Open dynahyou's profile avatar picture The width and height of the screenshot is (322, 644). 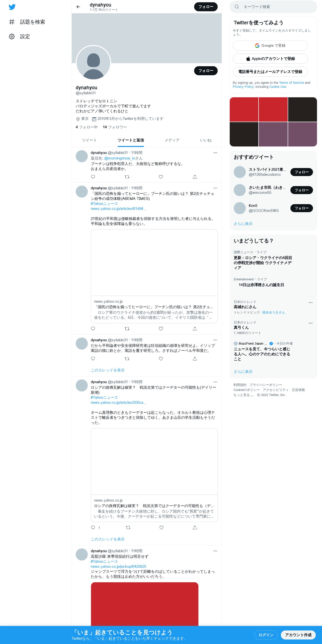coord(93,63)
